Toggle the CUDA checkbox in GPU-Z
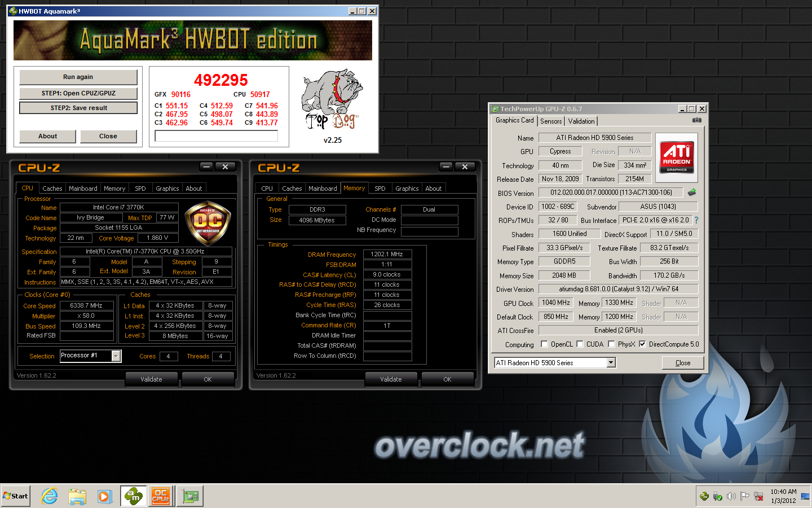 [580, 344]
